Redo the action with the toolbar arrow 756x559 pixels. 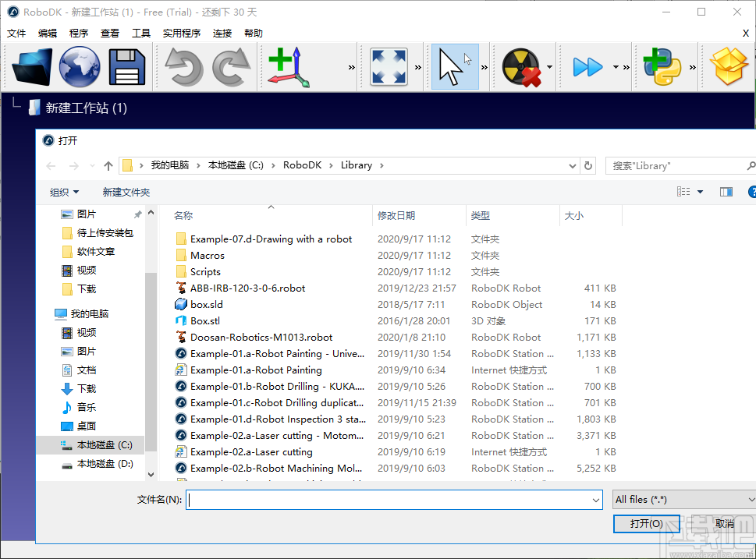[x=232, y=67]
